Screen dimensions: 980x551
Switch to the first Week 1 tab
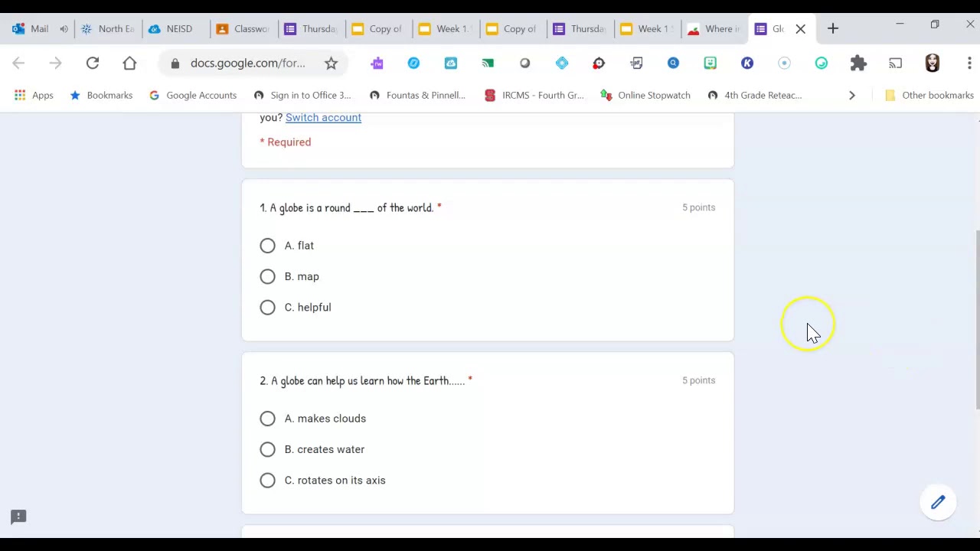click(446, 29)
